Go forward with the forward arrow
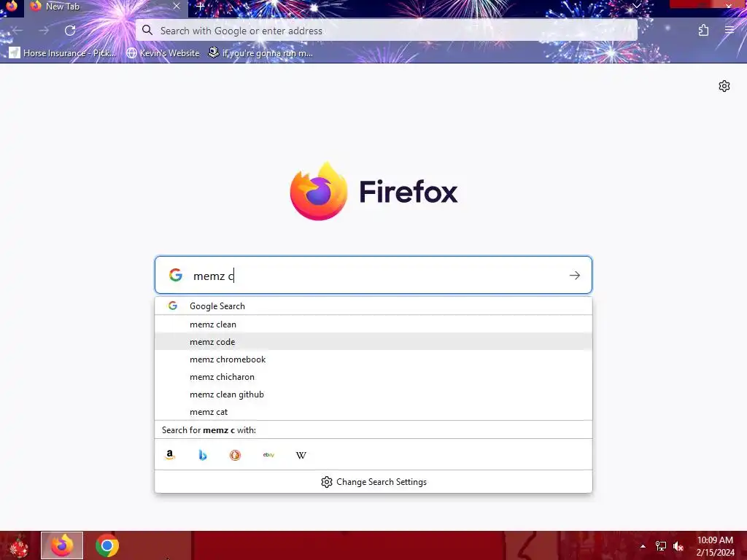 pyautogui.click(x=44, y=31)
